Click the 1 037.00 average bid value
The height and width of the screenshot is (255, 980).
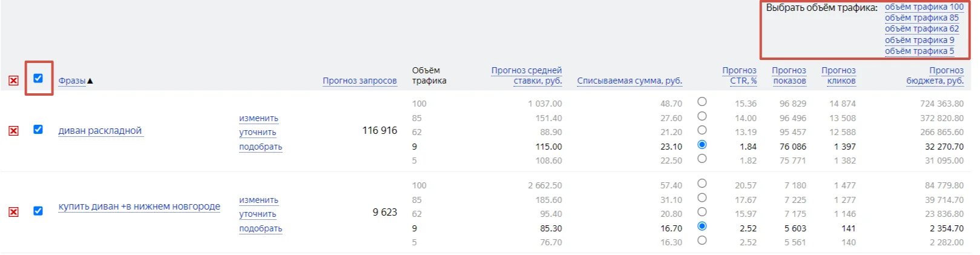(545, 104)
